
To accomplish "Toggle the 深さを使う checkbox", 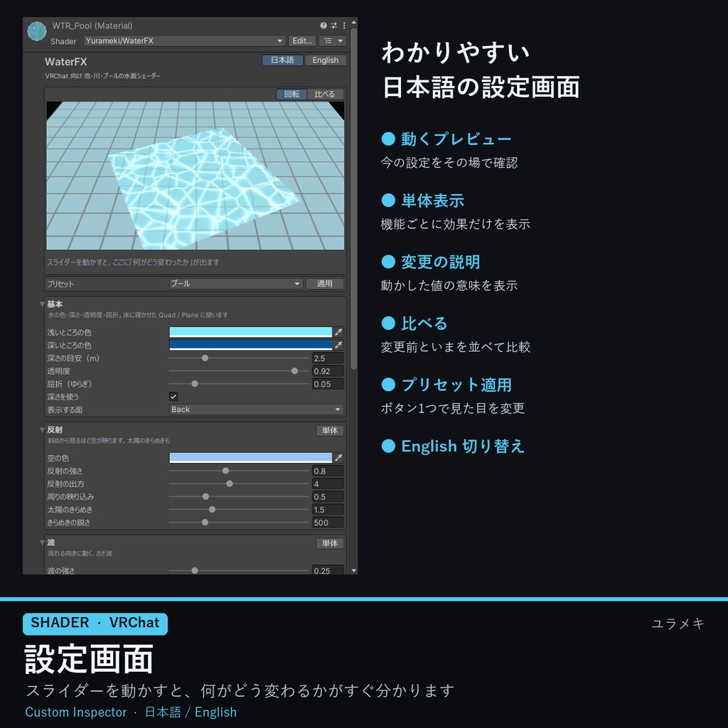I will tap(173, 397).
